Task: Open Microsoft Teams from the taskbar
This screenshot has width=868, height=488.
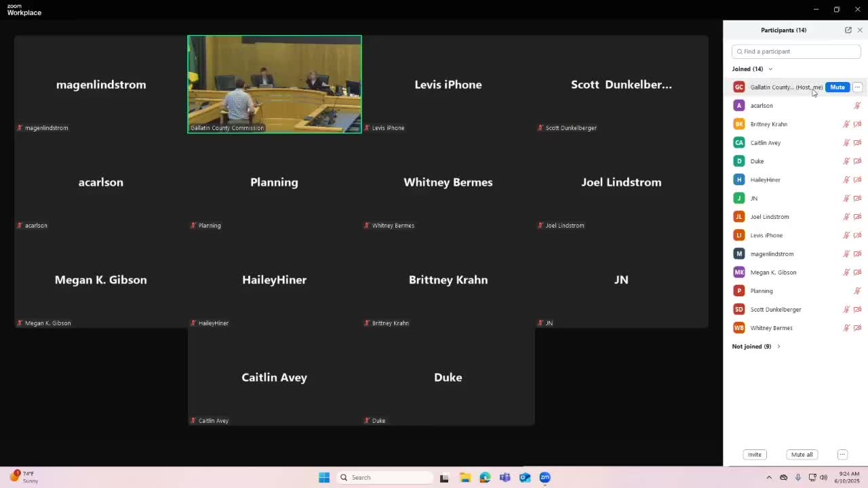Action: pyautogui.click(x=505, y=478)
